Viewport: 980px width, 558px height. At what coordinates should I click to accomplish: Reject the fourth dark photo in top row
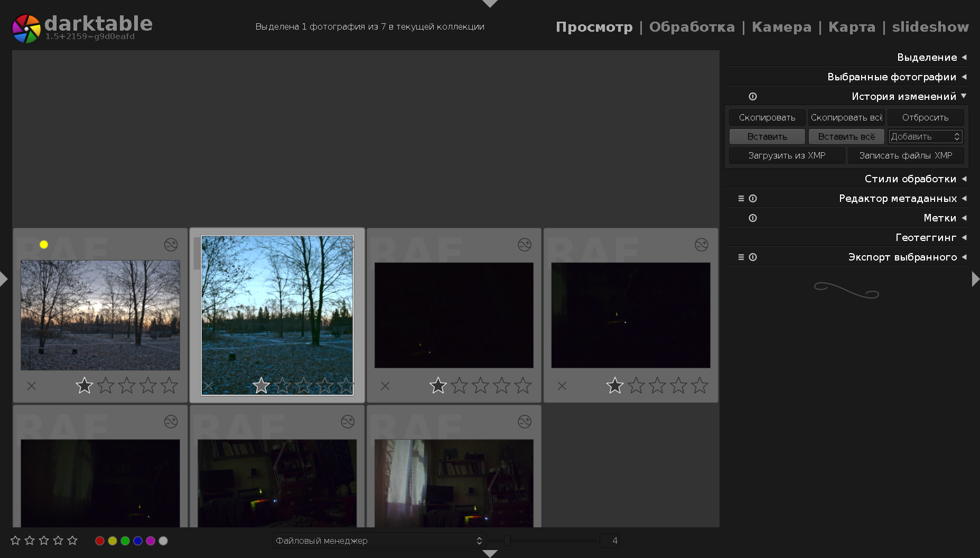[x=562, y=386]
